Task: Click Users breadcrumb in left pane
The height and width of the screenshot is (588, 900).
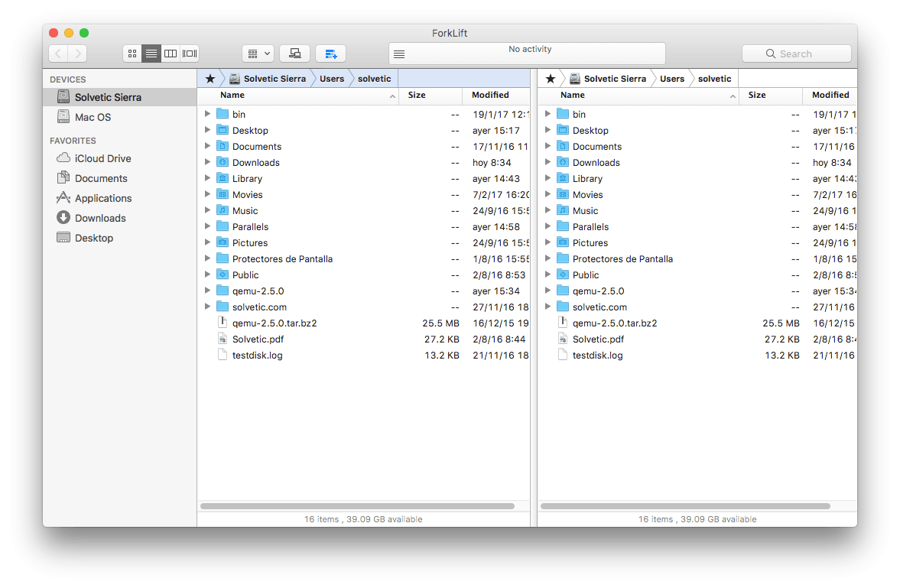Action: pos(332,79)
